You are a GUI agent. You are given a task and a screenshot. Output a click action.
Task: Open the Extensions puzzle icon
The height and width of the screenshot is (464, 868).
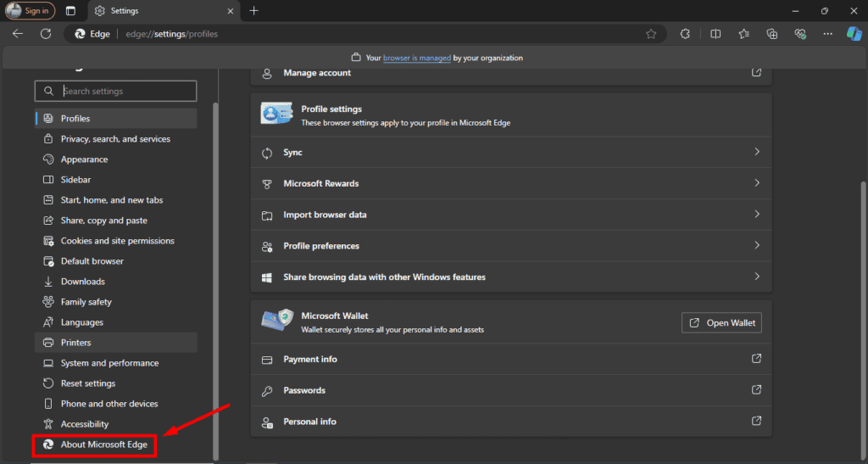pyautogui.click(x=685, y=34)
